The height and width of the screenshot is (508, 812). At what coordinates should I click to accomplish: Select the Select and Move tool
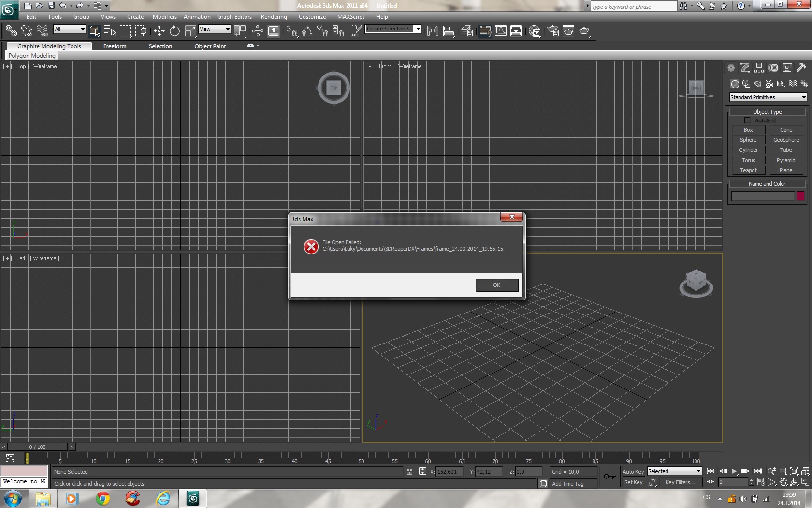tap(159, 31)
